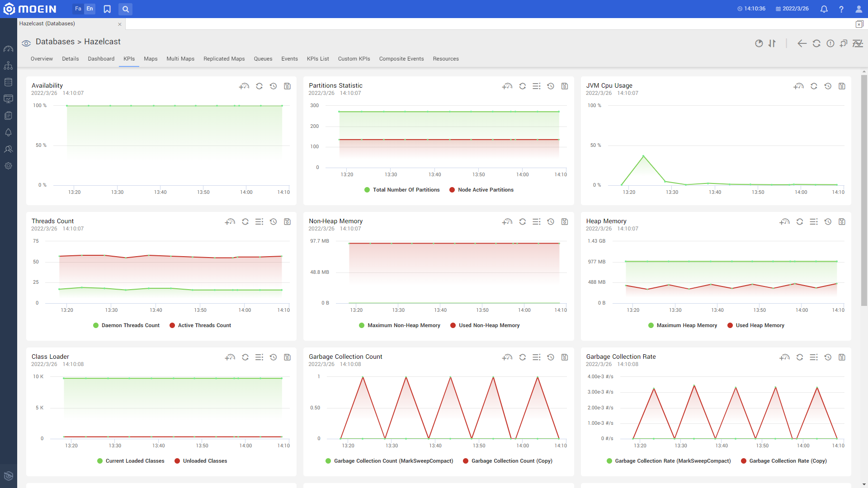Open the reports clipboard sidebar icon
The height and width of the screenshot is (488, 868).
[8, 116]
